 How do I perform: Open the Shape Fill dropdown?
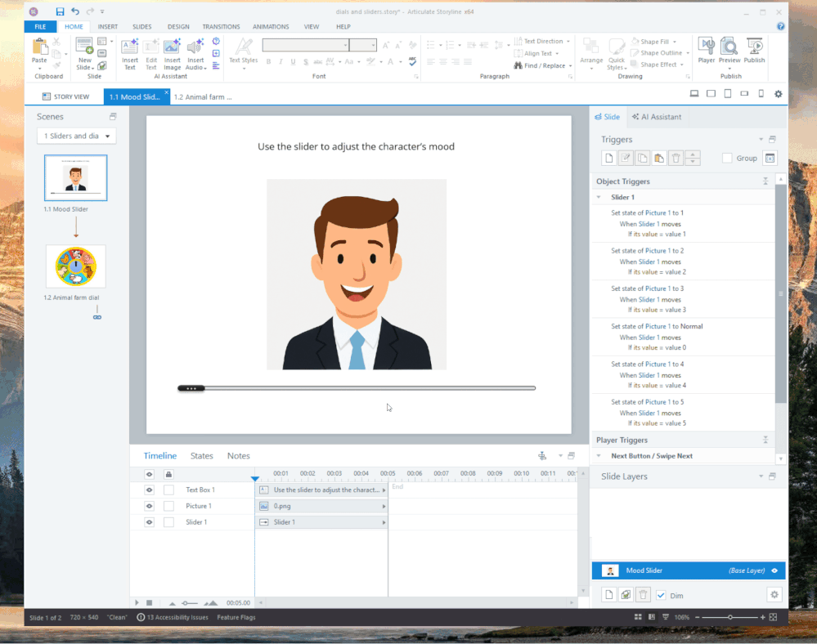(675, 42)
